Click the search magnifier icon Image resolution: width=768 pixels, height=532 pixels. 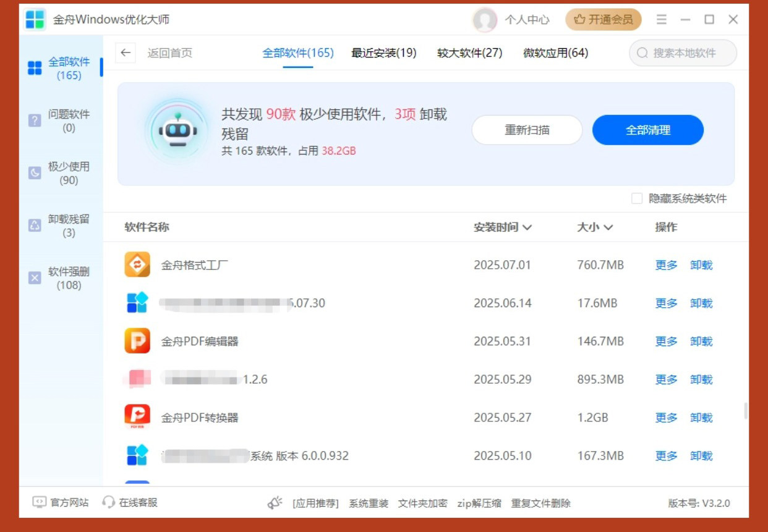[642, 53]
